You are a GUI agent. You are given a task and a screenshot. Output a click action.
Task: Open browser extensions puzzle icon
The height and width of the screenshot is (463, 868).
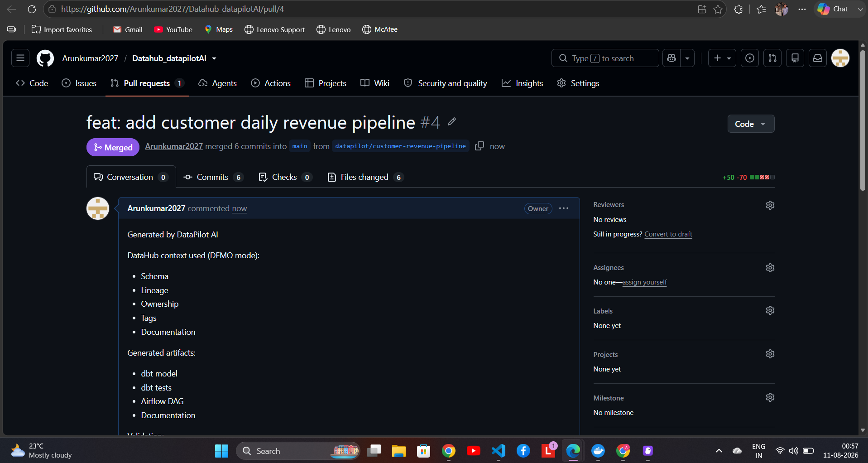coord(739,9)
